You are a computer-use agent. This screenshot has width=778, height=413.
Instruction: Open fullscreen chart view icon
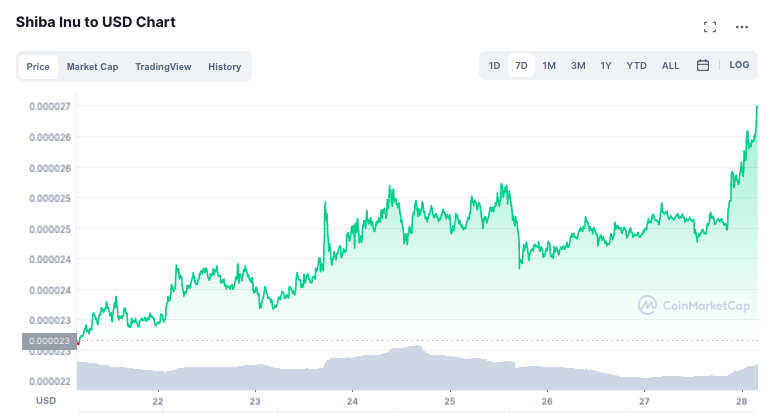point(710,27)
